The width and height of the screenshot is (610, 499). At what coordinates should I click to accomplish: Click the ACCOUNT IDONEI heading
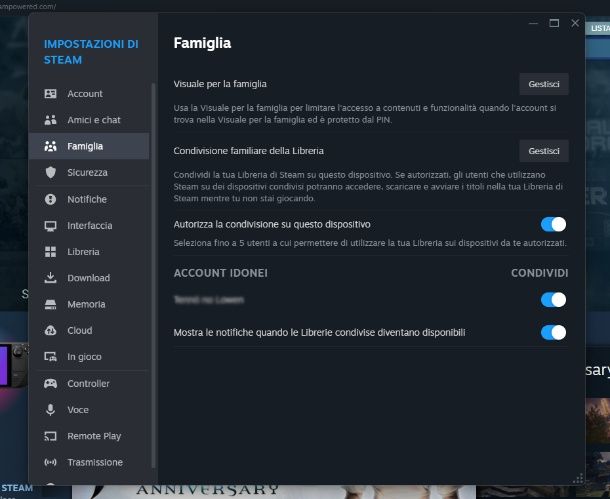point(221,273)
